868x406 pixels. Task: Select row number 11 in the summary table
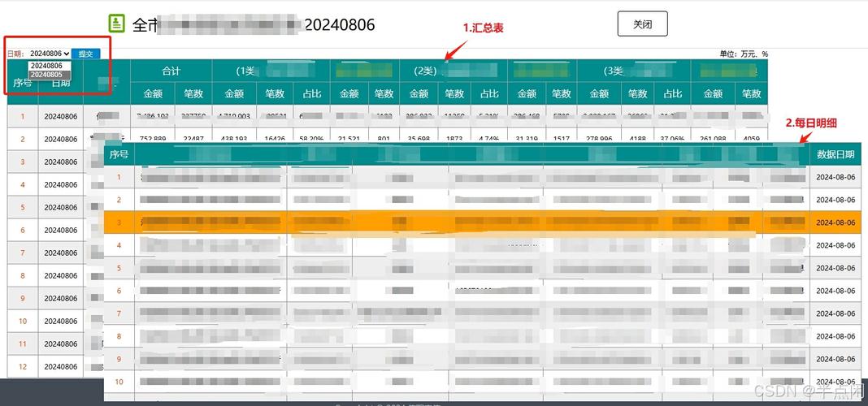point(23,343)
